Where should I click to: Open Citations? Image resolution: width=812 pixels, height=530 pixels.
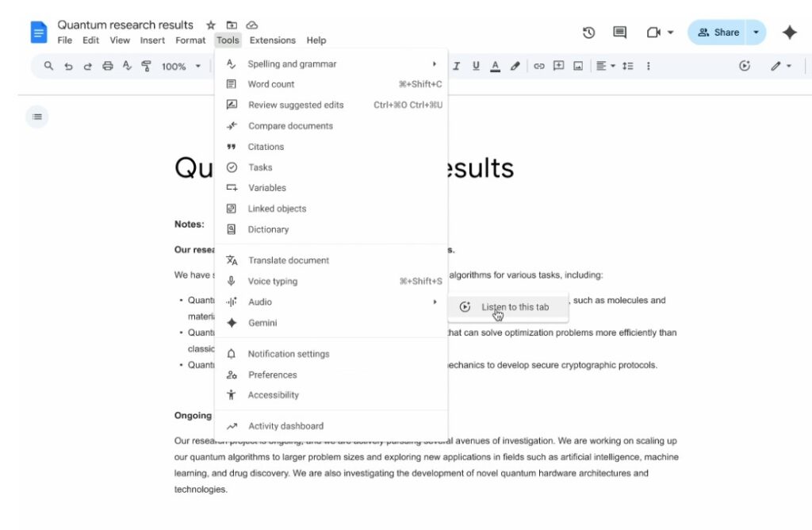pos(331,147)
